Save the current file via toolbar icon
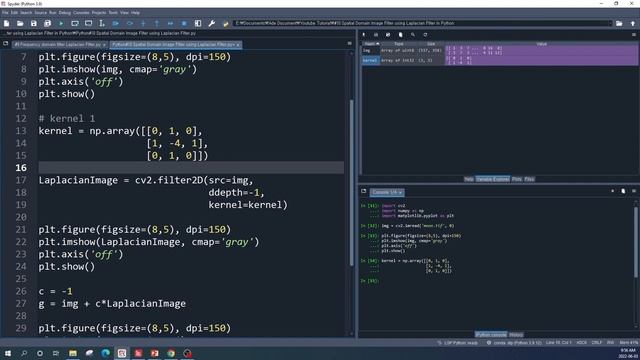Viewport: 640px width, 360px height. click(34, 24)
